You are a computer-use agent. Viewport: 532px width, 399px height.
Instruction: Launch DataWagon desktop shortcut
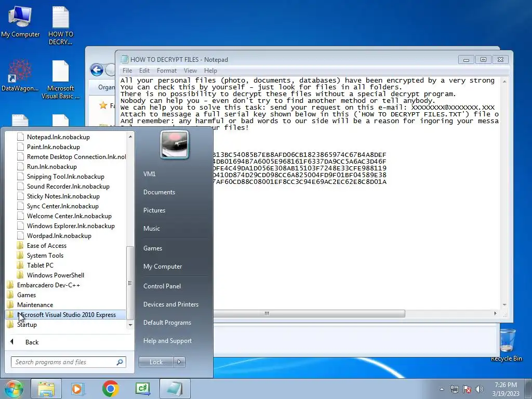[20, 76]
